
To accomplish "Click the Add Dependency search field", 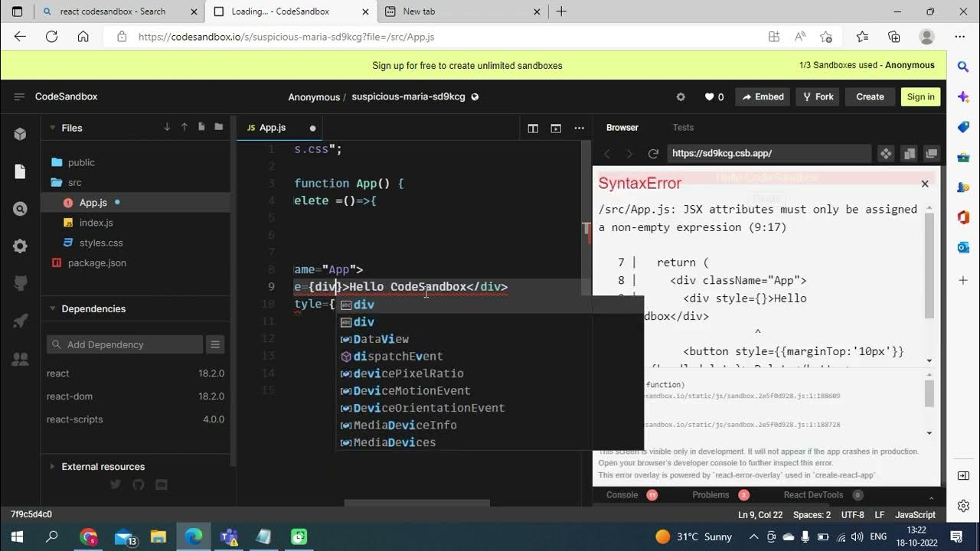I will click(125, 344).
